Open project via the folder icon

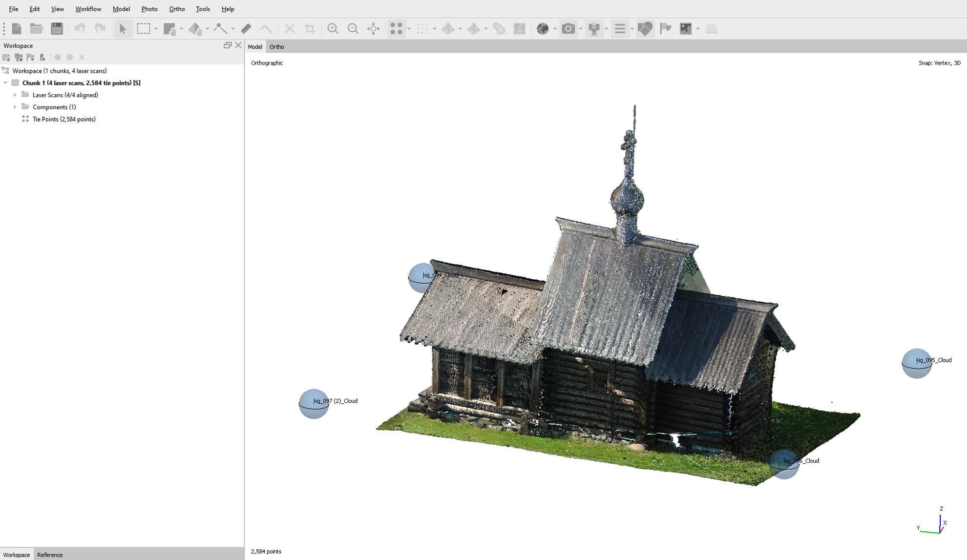tap(36, 29)
